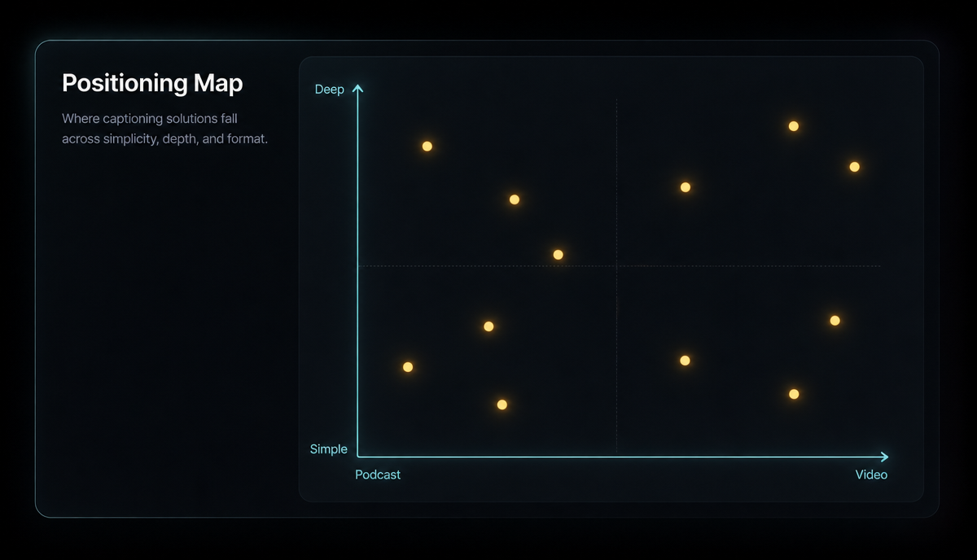Image resolution: width=977 pixels, height=560 pixels.
Task: Click the vertical axis arrowhead near Deep
Action: coord(357,88)
